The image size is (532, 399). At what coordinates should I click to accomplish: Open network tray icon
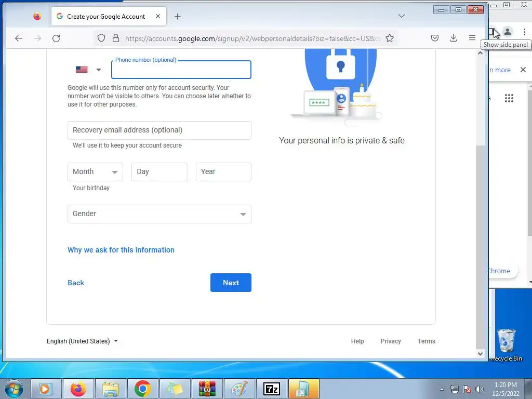pyautogui.click(x=454, y=389)
